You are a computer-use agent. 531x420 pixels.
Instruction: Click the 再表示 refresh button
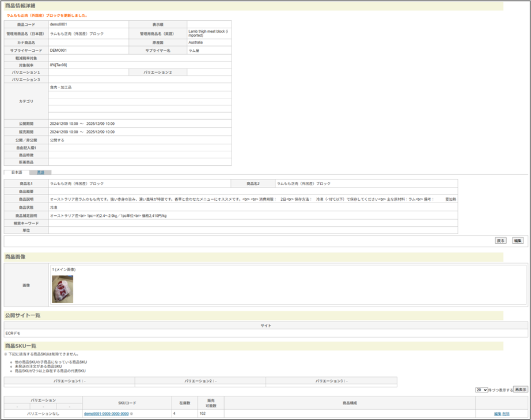520,390
